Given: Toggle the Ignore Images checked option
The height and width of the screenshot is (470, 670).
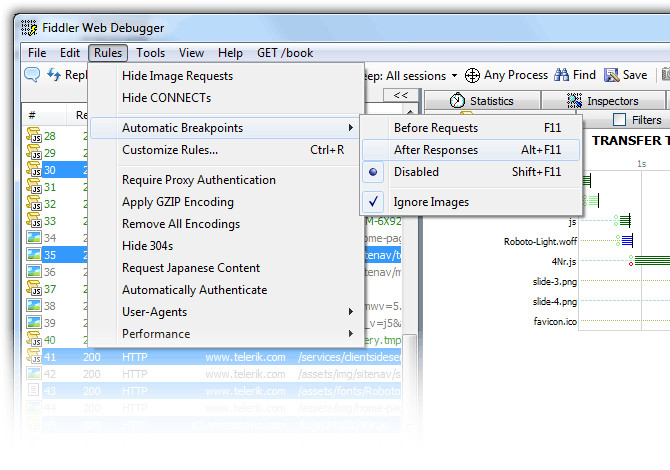Looking at the screenshot, I should click(470, 202).
